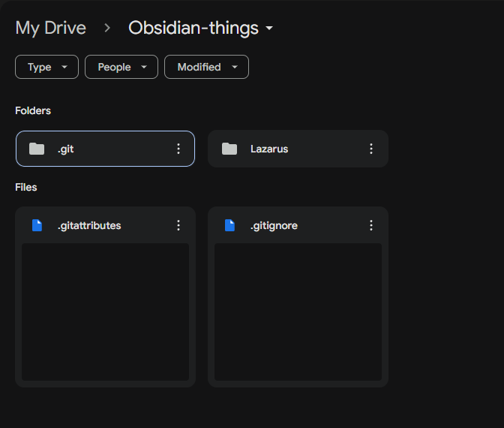Open more actions for .gitattributes file

pyautogui.click(x=178, y=225)
